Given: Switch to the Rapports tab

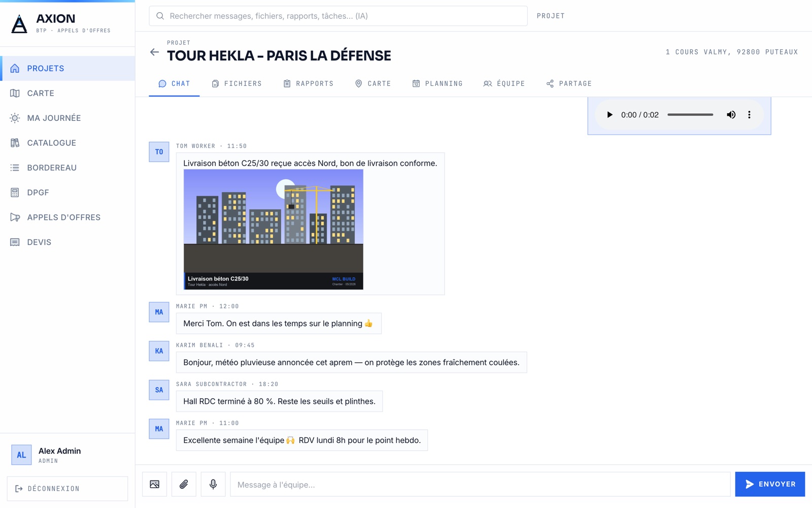Looking at the screenshot, I should pyautogui.click(x=308, y=83).
